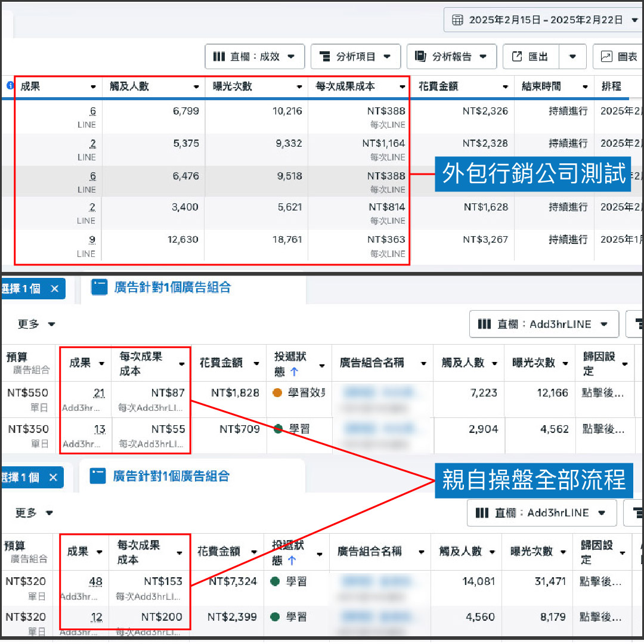
Task: Expand the 花費金額 column menu above NT$2,326
Action: tap(506, 87)
